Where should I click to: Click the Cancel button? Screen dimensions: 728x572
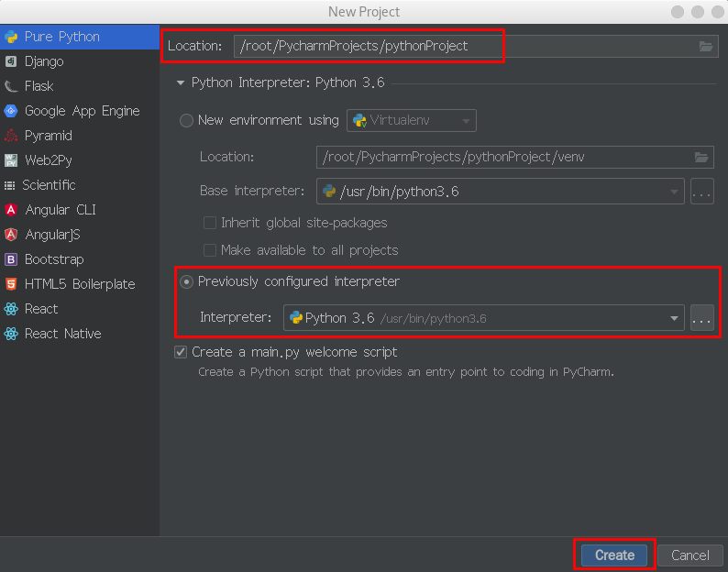pyautogui.click(x=689, y=555)
